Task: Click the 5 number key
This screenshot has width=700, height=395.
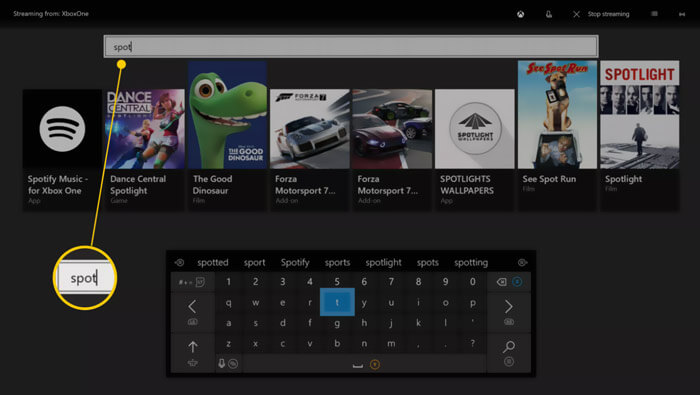Action: [x=337, y=282]
